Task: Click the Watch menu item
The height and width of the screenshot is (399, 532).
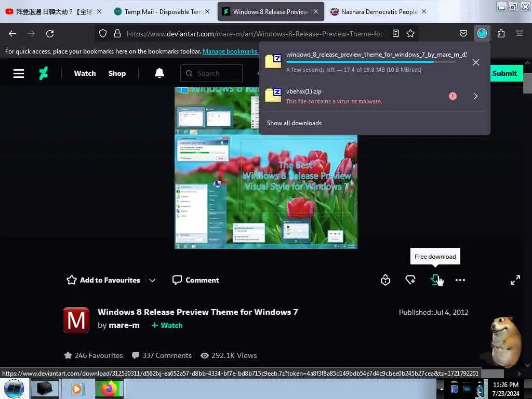Action: tap(85, 73)
